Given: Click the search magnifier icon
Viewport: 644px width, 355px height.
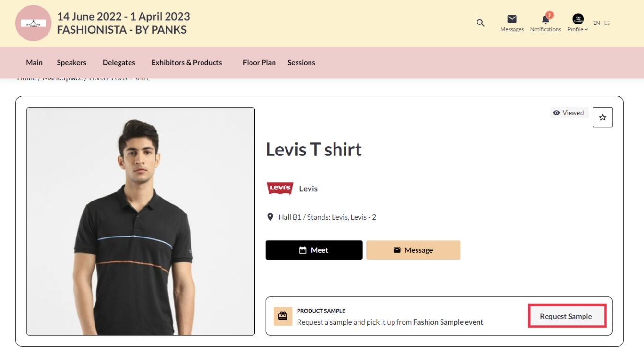Looking at the screenshot, I should click(x=480, y=23).
